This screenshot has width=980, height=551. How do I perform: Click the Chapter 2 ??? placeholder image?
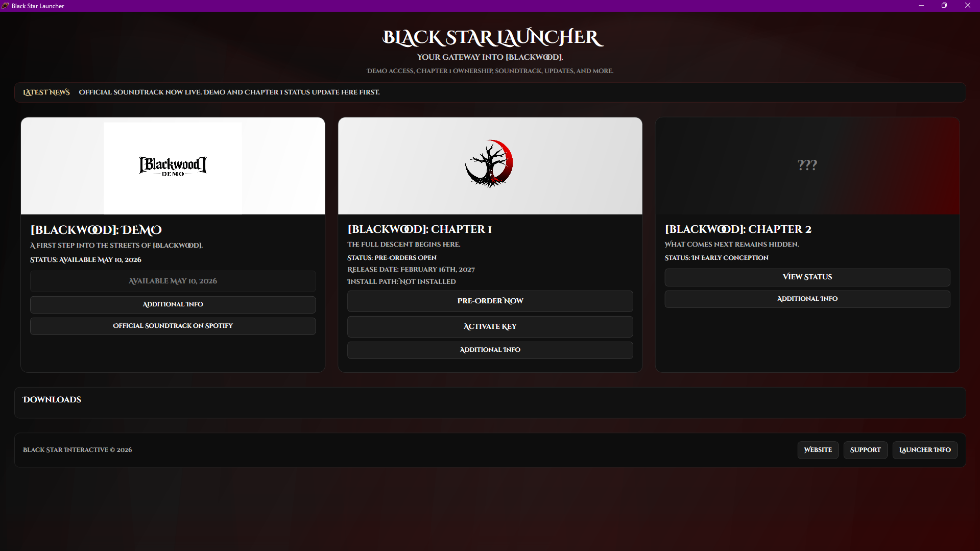tap(807, 166)
